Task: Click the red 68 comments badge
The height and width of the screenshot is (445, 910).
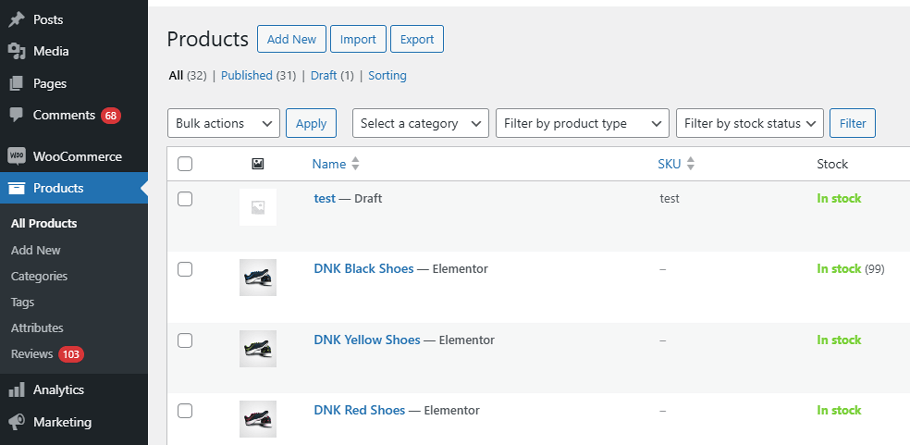Action: [x=111, y=115]
